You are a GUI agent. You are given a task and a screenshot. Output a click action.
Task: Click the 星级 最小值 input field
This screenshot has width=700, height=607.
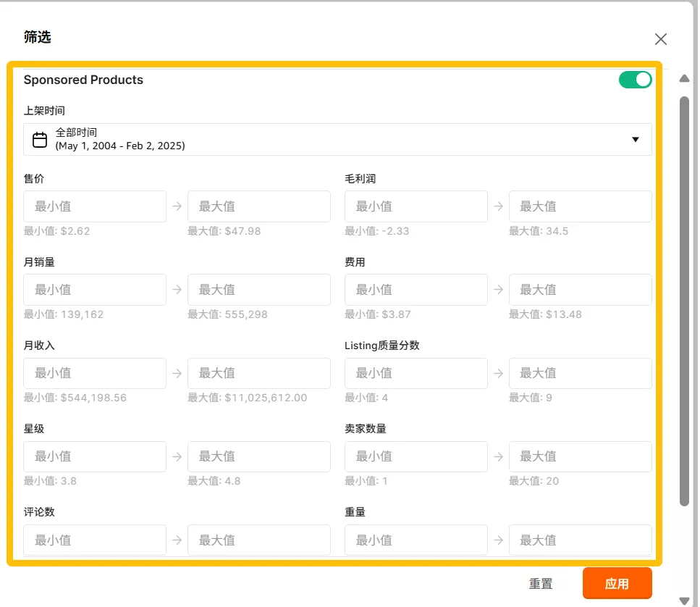click(95, 456)
